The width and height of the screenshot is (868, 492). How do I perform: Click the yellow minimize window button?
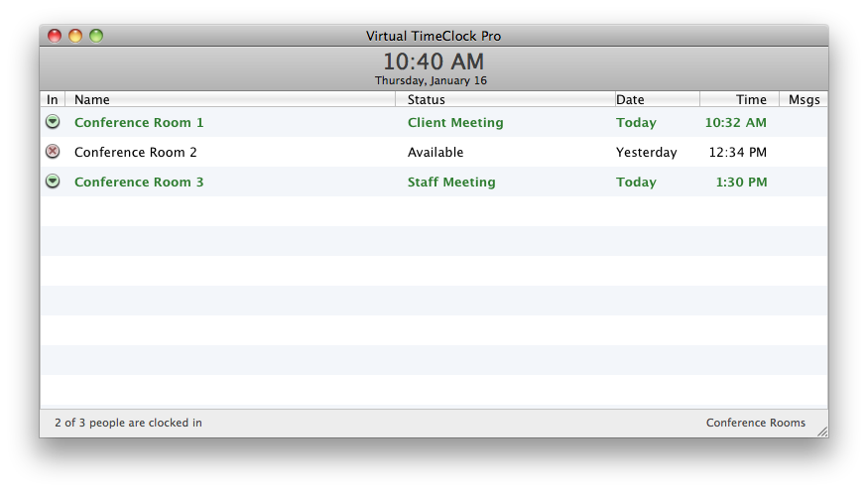coord(75,36)
